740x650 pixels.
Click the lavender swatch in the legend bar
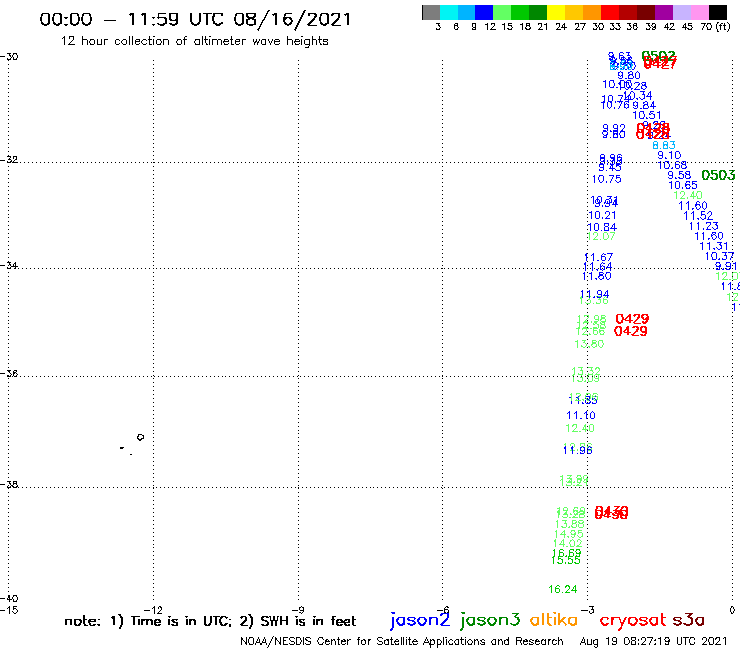pos(681,12)
